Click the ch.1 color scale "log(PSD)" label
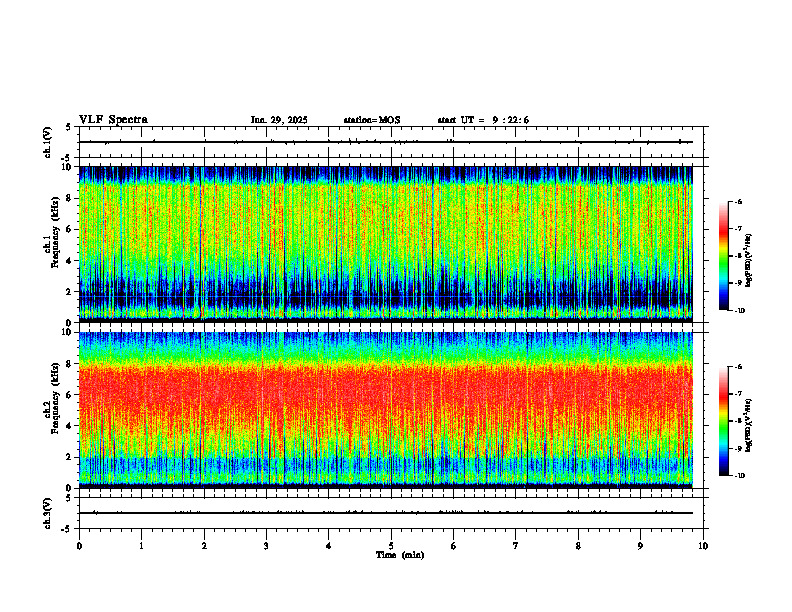The height and width of the screenshot is (612, 792). pyautogui.click(x=749, y=261)
